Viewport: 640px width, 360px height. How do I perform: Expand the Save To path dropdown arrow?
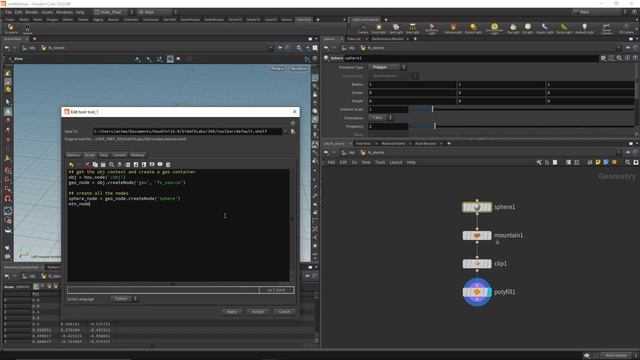click(285, 131)
